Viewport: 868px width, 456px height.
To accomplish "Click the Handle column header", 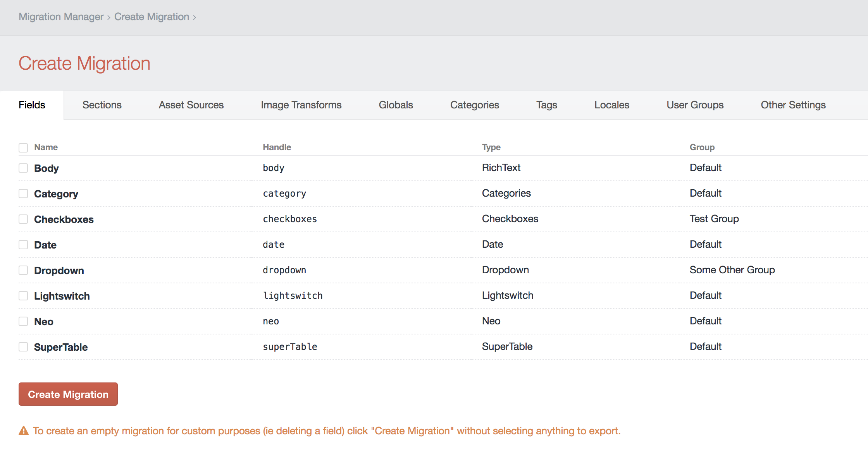I will 277,147.
